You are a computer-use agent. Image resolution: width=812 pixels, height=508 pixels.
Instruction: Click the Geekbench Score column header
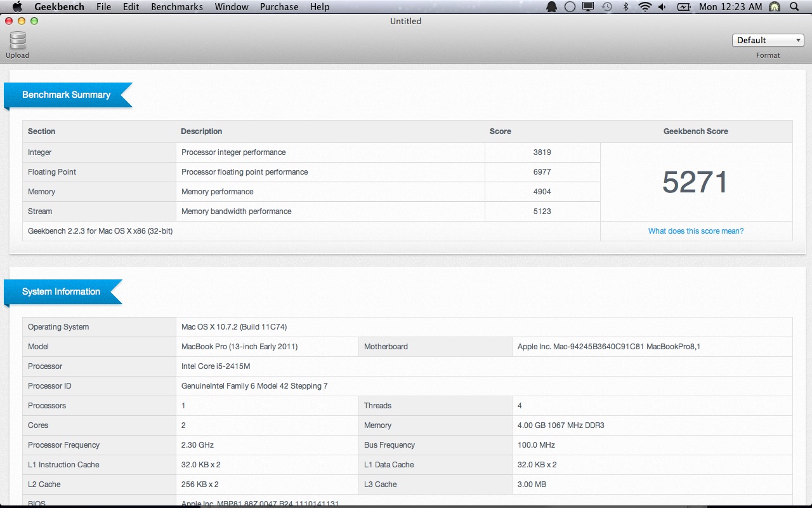(696, 131)
